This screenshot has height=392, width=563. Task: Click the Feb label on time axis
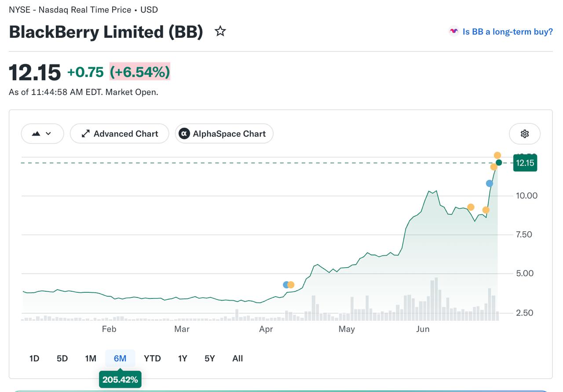point(109,329)
